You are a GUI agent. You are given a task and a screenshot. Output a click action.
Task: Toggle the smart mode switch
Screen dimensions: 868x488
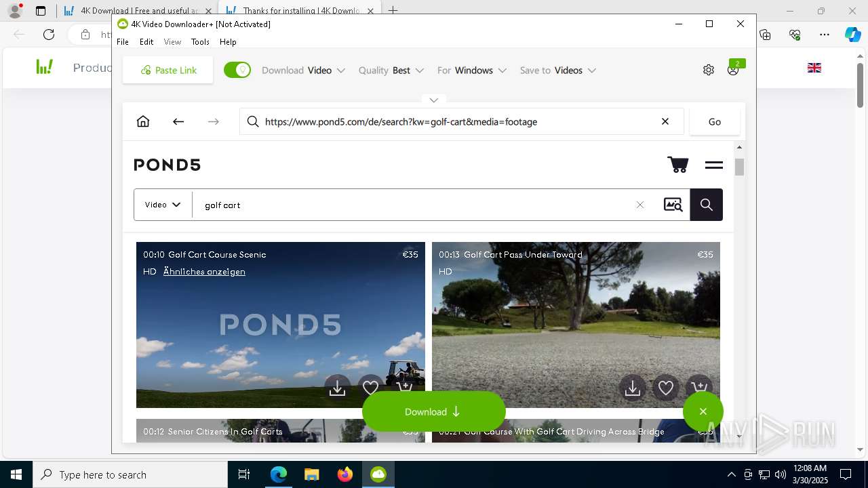[237, 70]
